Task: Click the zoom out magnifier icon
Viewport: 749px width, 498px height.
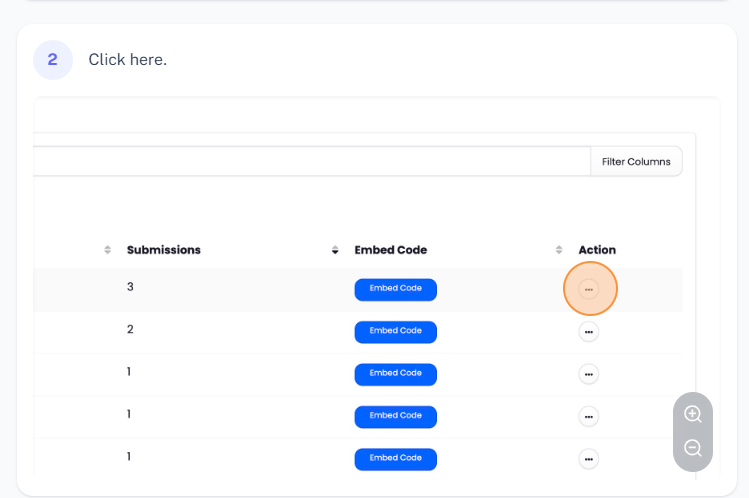Action: [693, 448]
